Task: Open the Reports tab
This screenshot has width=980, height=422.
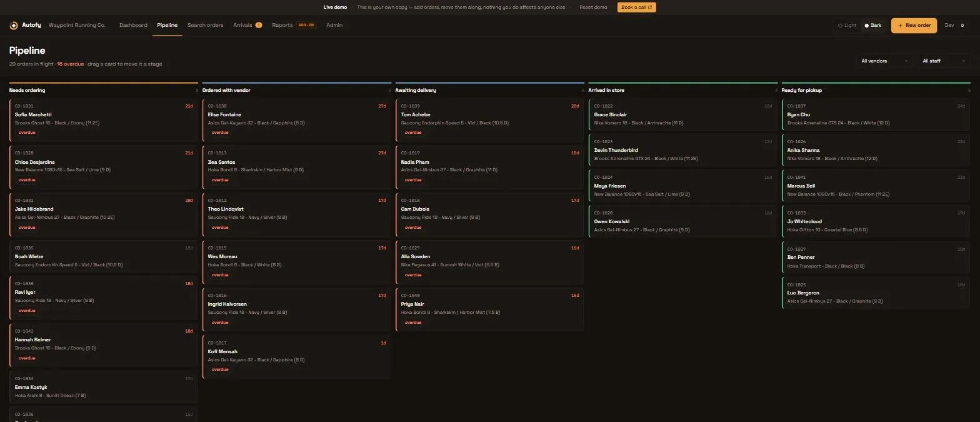Action: (x=282, y=26)
